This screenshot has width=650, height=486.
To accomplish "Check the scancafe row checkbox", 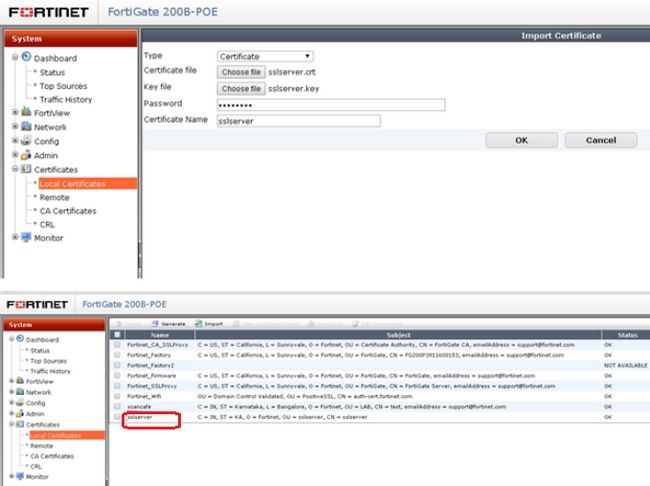I will [117, 406].
